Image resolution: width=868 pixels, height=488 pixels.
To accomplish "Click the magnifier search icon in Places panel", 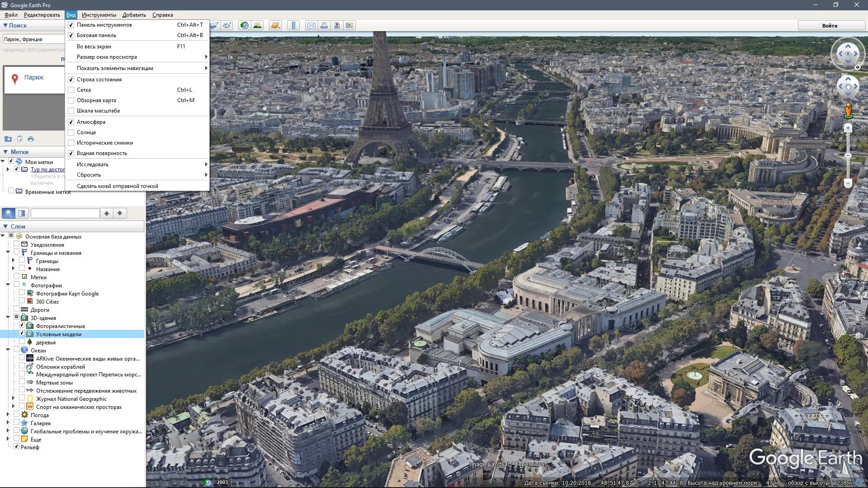I will pos(8,213).
